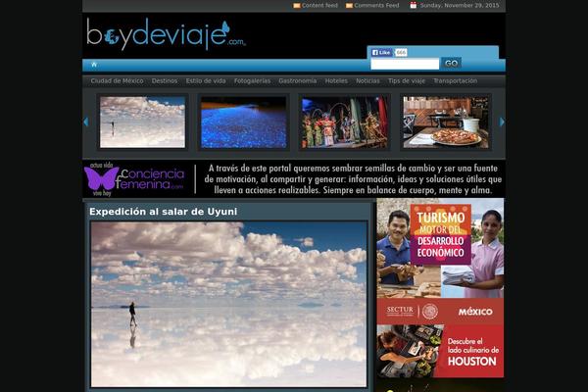588x392 pixels.
Task: Select the blue glowing beach thumbnail
Action: (243, 122)
